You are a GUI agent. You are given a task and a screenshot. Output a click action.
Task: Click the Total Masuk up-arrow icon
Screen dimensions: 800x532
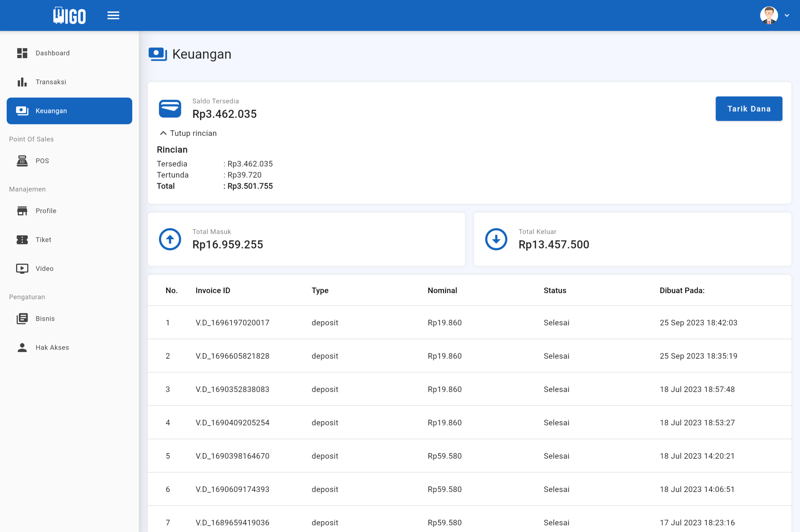coord(170,239)
